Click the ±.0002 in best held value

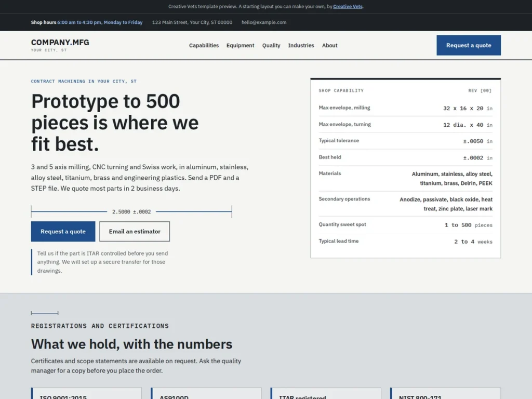click(478, 158)
